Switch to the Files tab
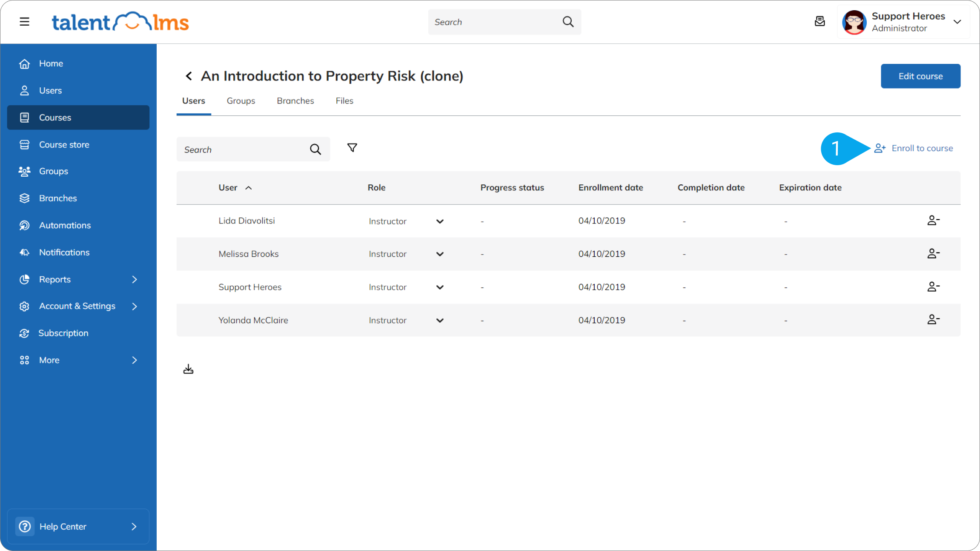Screen dimensions: 980x551 (344, 101)
